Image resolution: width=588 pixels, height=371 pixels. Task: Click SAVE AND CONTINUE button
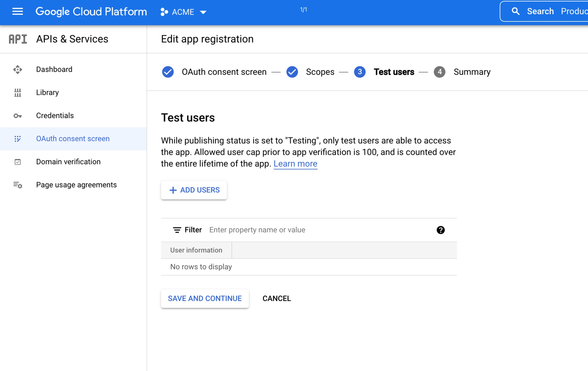(x=205, y=299)
